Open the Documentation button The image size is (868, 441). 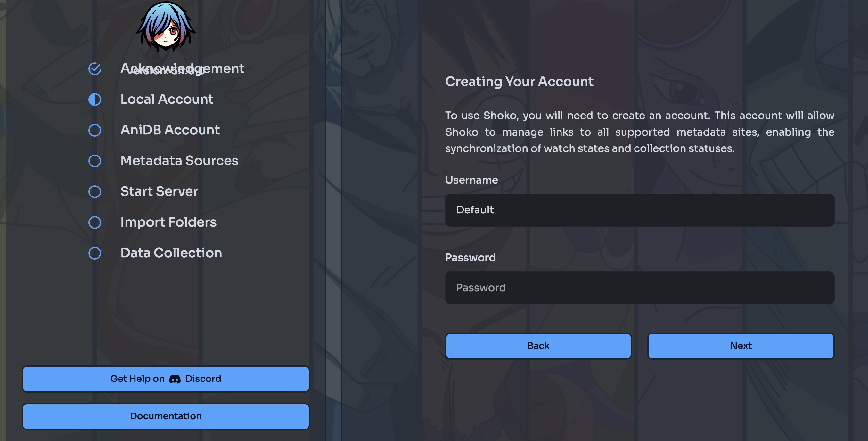point(166,416)
